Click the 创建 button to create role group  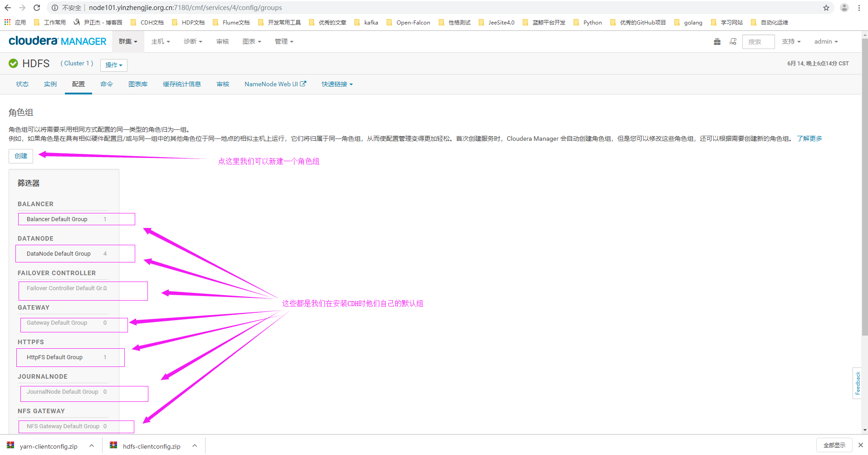tap(21, 156)
